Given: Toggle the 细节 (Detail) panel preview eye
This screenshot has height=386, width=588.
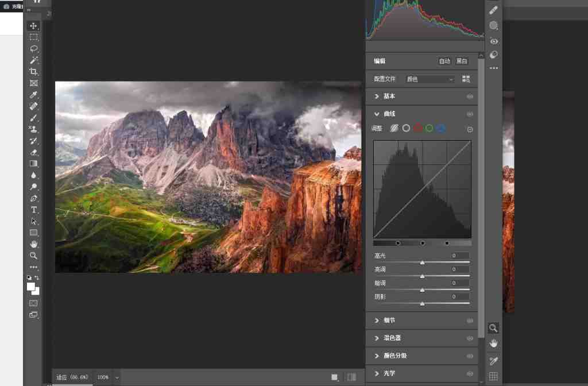Looking at the screenshot, I should (470, 321).
